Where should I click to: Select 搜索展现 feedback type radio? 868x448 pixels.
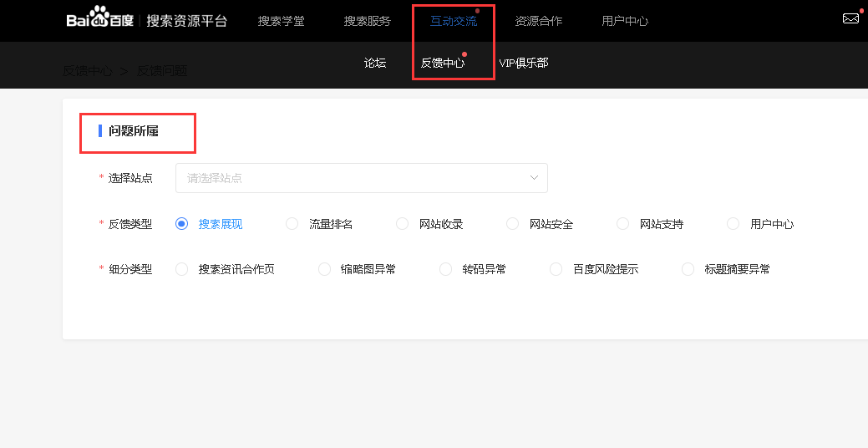click(x=181, y=224)
